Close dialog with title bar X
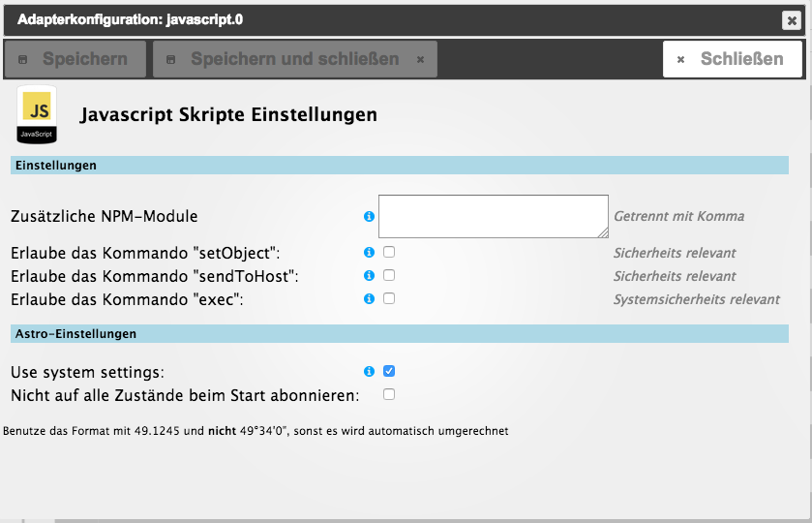 (792, 20)
